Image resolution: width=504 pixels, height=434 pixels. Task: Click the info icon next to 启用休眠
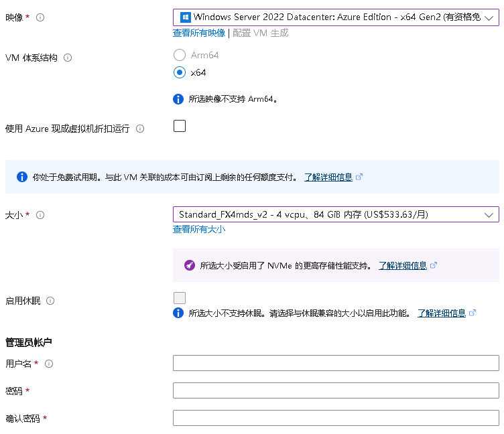[x=51, y=301]
